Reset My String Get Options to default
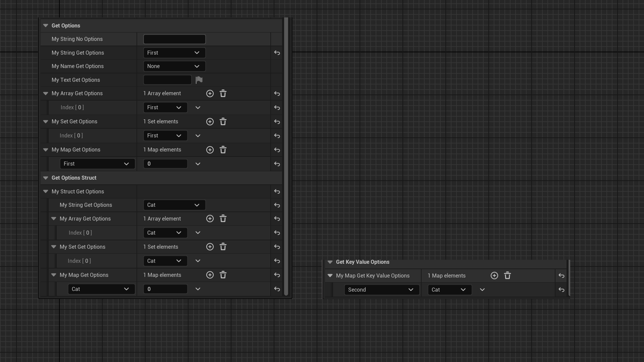The image size is (644, 362). point(277,53)
